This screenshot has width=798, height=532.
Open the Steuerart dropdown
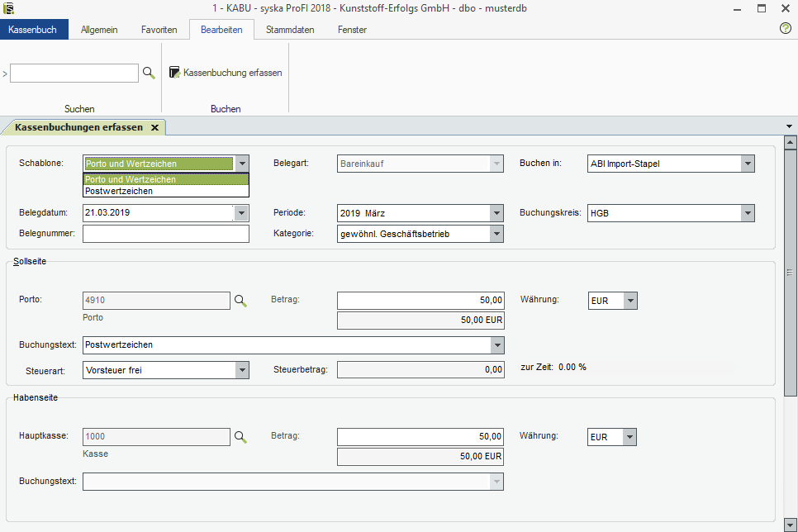point(242,370)
